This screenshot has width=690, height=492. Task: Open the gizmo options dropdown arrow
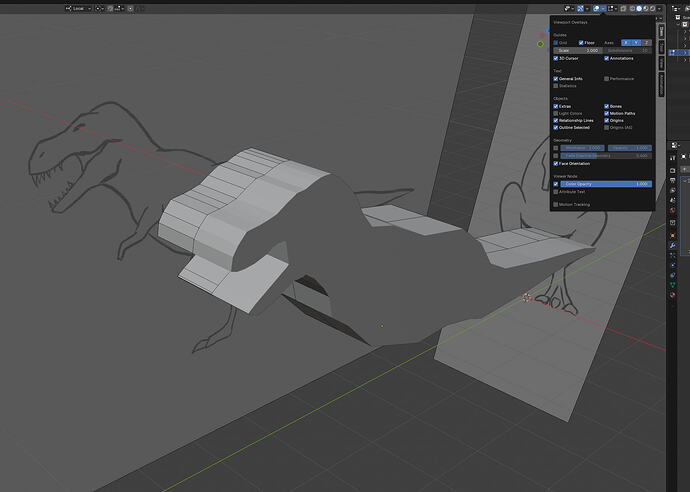tap(587, 8)
